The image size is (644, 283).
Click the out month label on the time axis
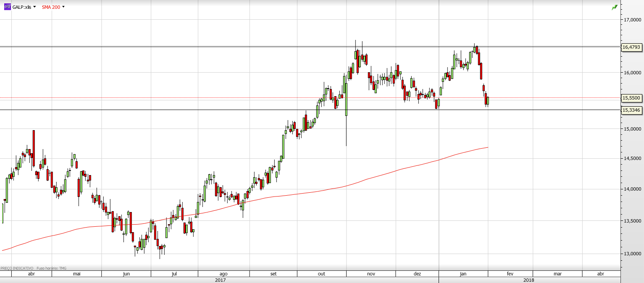[x=321, y=274]
